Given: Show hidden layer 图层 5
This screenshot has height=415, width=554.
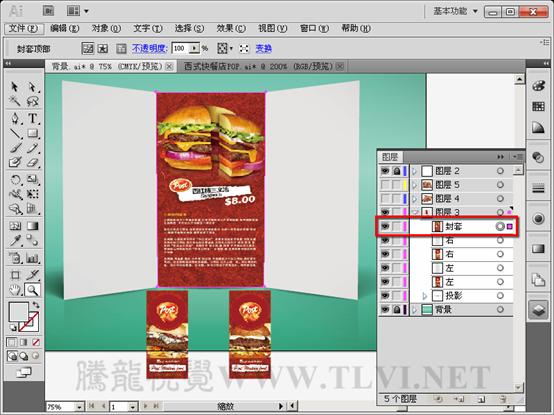Looking at the screenshot, I should coord(385,185).
